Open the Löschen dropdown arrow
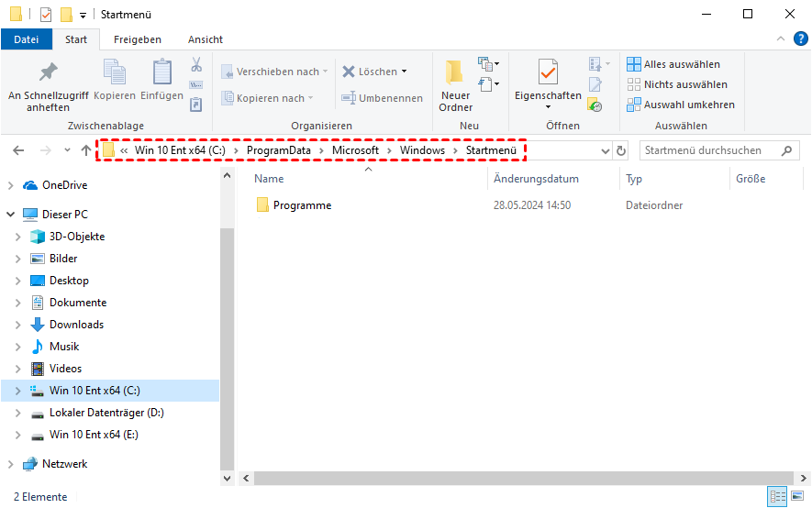 point(405,72)
